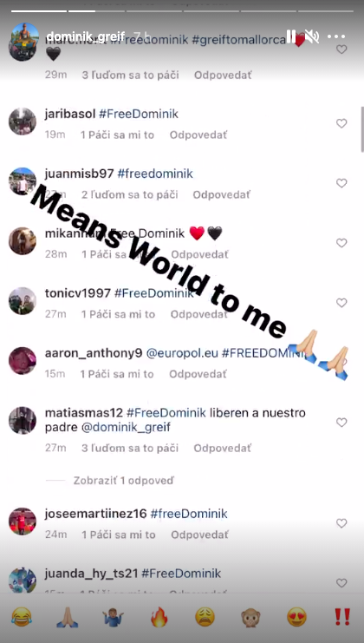Open joseemartiinez16's profile picture

tap(23, 522)
